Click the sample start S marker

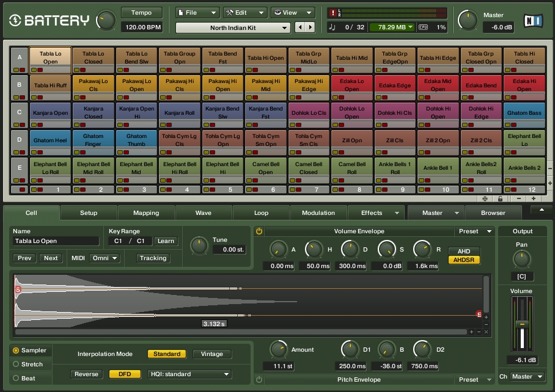click(x=18, y=289)
